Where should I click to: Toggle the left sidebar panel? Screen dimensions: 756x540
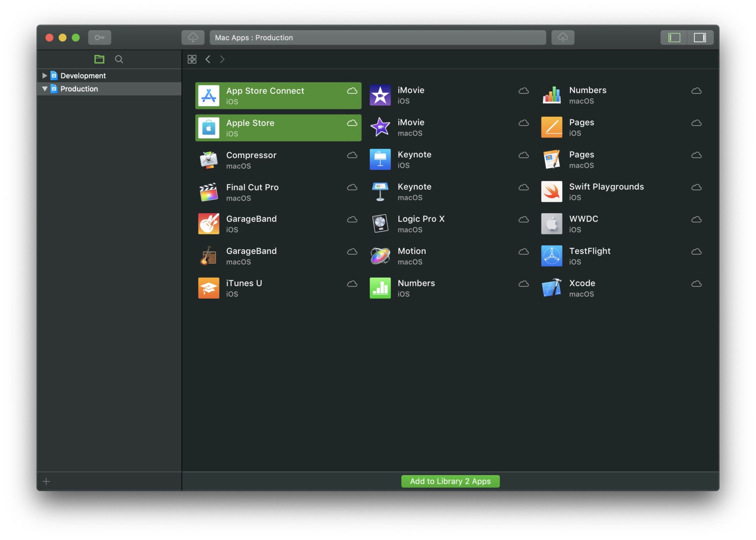pyautogui.click(x=674, y=37)
